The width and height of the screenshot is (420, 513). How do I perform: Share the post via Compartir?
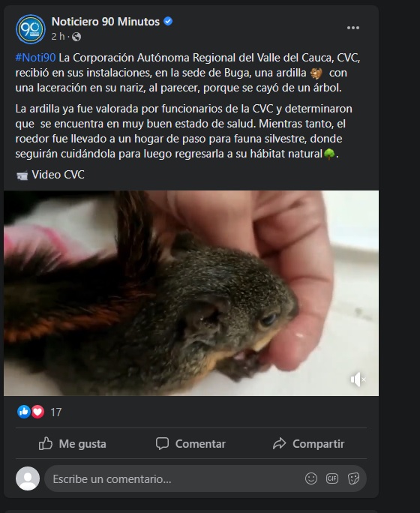click(308, 444)
